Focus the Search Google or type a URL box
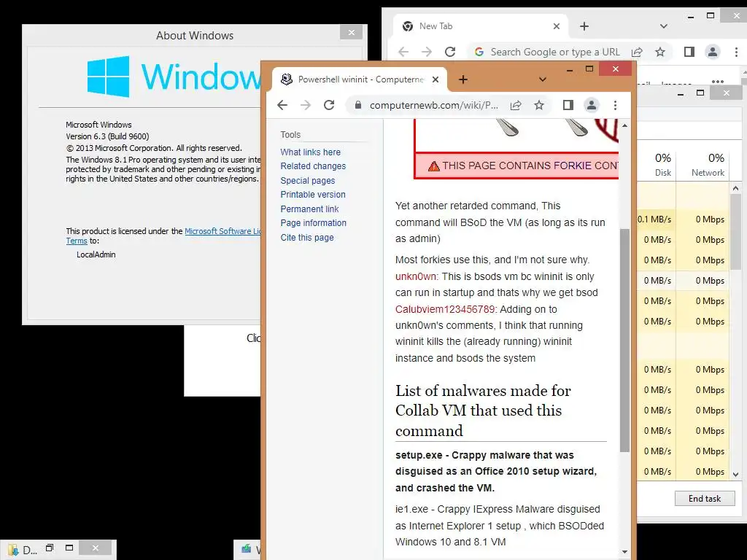This screenshot has height=560, width=747. pyautogui.click(x=555, y=52)
